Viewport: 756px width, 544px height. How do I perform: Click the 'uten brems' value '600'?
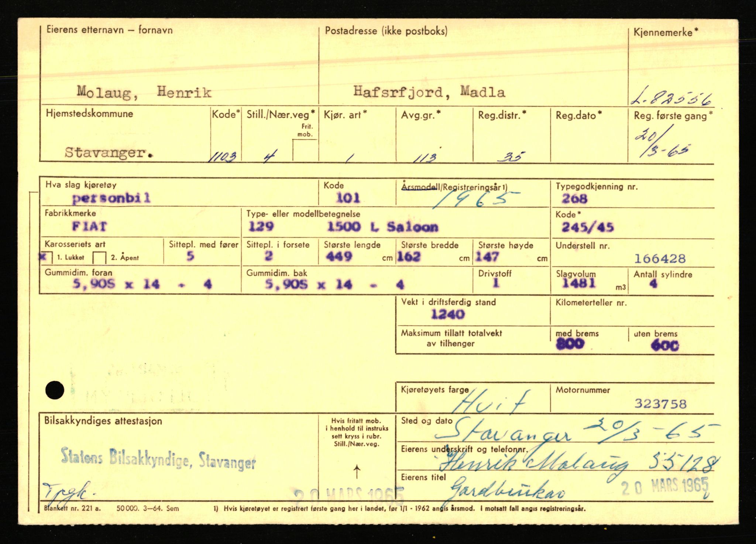point(665,345)
